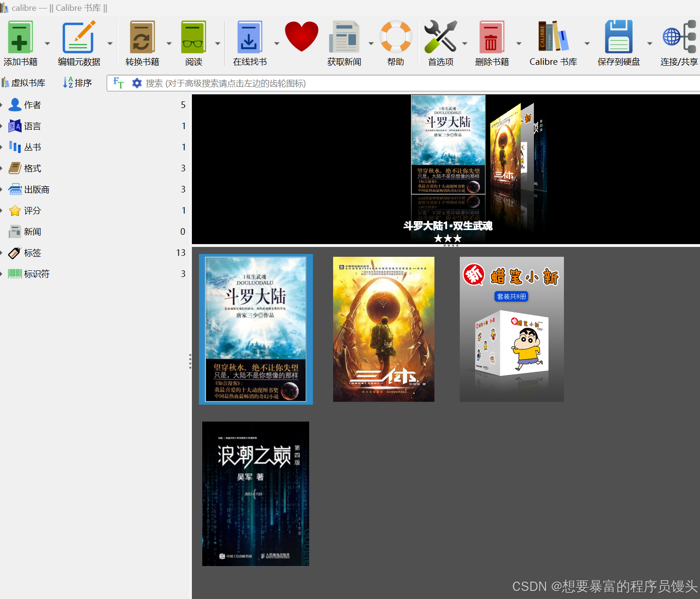Click the 斗罗大陆1·双生武魂 title text
700x599 pixels.
[448, 226]
